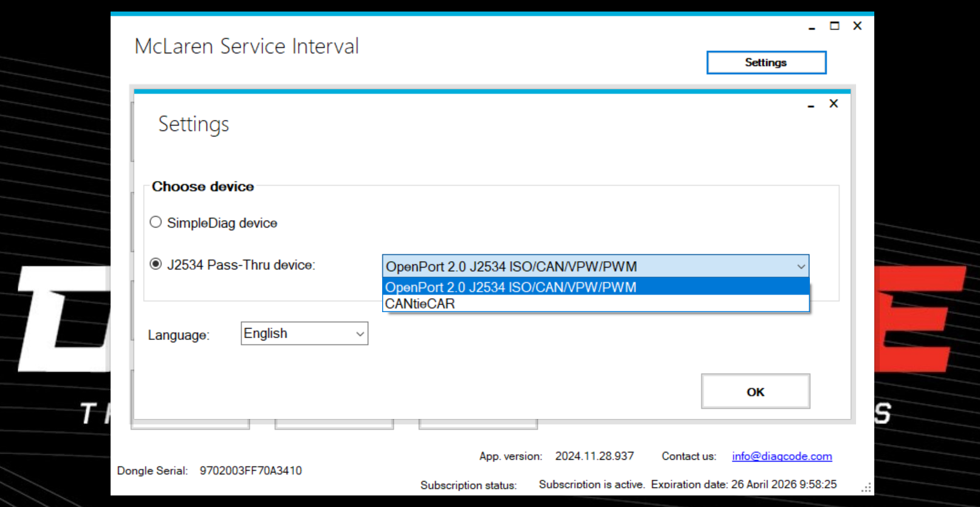
Task: Click the 'Dongle Serial:' label
Action: [152, 471]
